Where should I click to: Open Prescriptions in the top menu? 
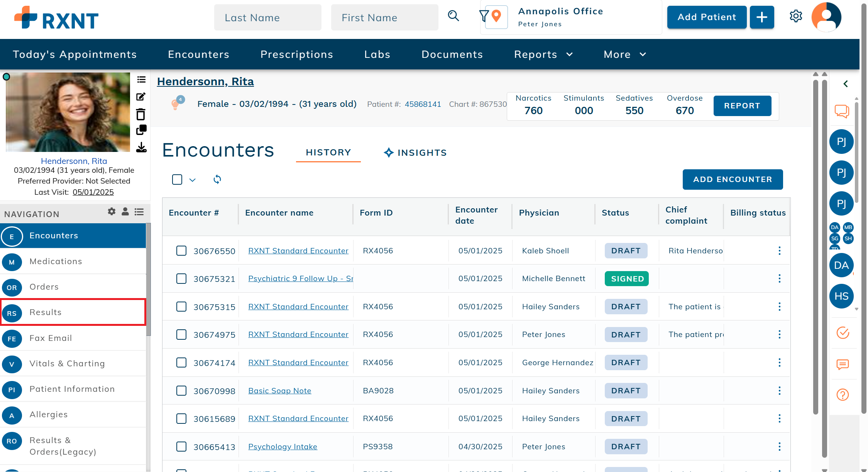[x=297, y=54]
